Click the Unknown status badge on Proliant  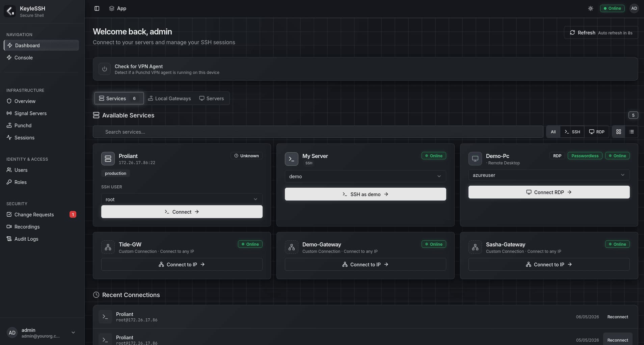click(247, 156)
